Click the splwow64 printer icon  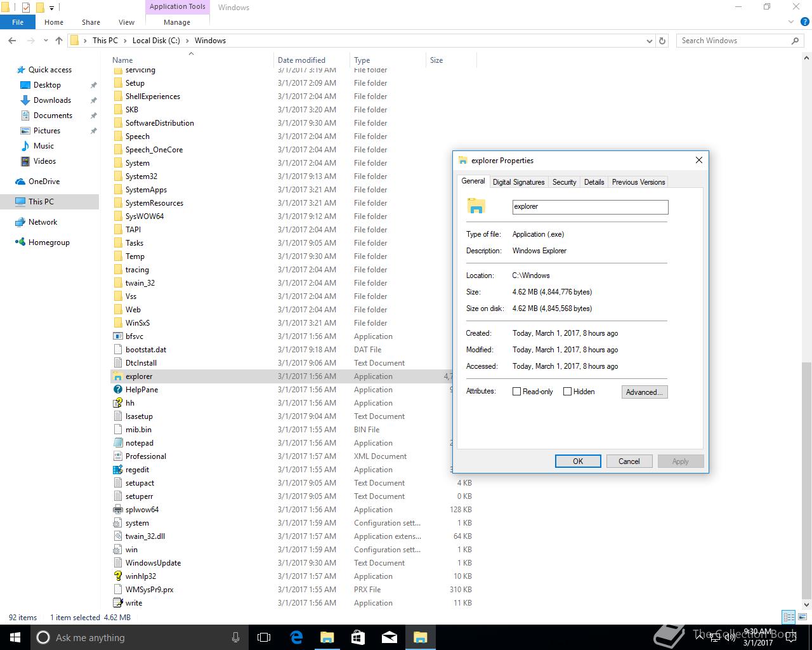(118, 510)
